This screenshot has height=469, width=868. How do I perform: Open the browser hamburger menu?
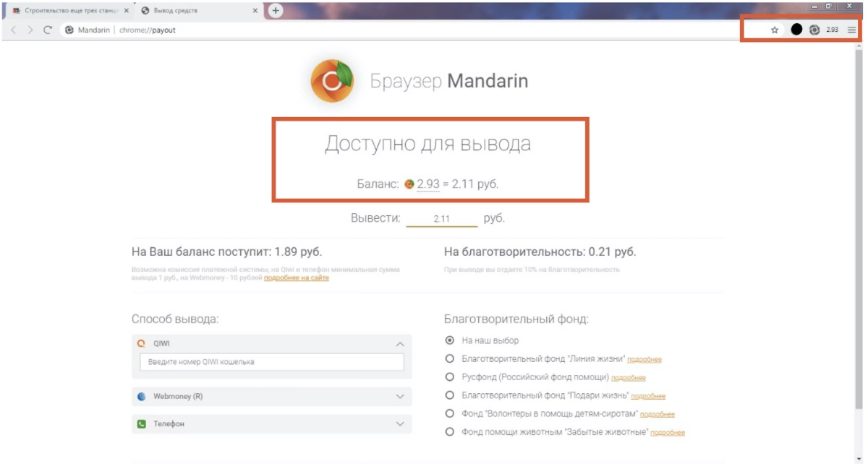coord(852,30)
